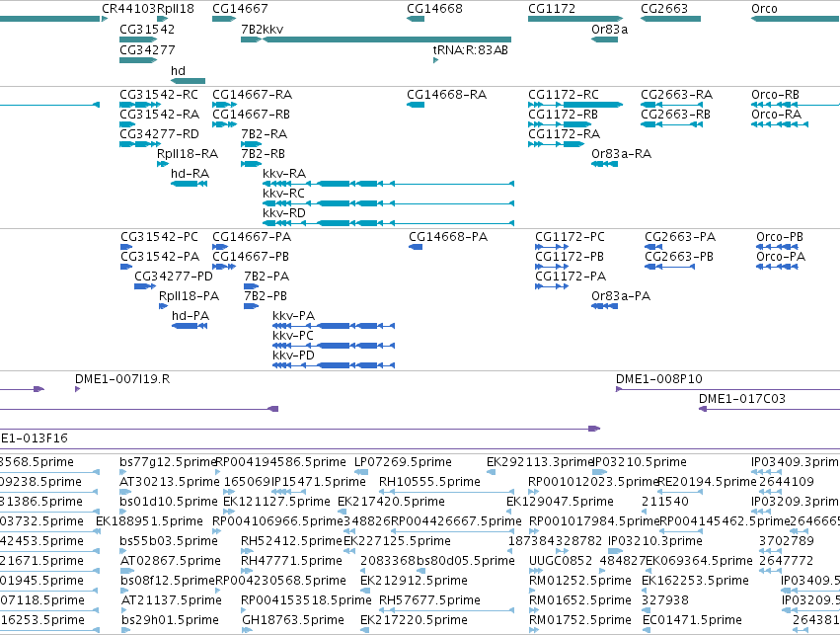Select the CG34277 gene label

point(147,49)
